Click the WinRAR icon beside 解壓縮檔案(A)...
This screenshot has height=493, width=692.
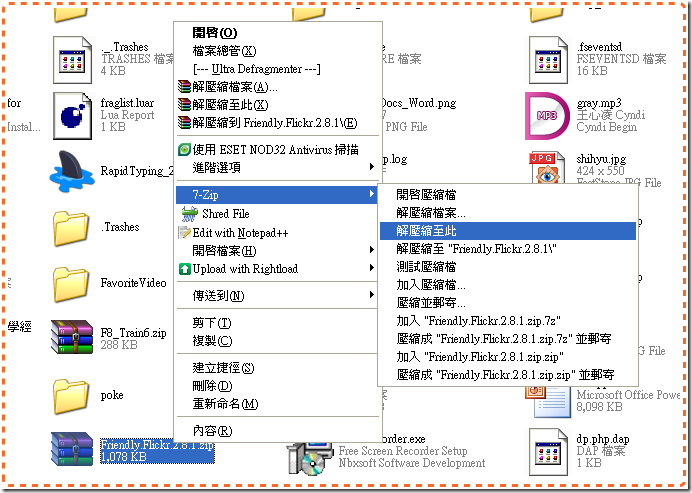pyautogui.click(x=184, y=87)
